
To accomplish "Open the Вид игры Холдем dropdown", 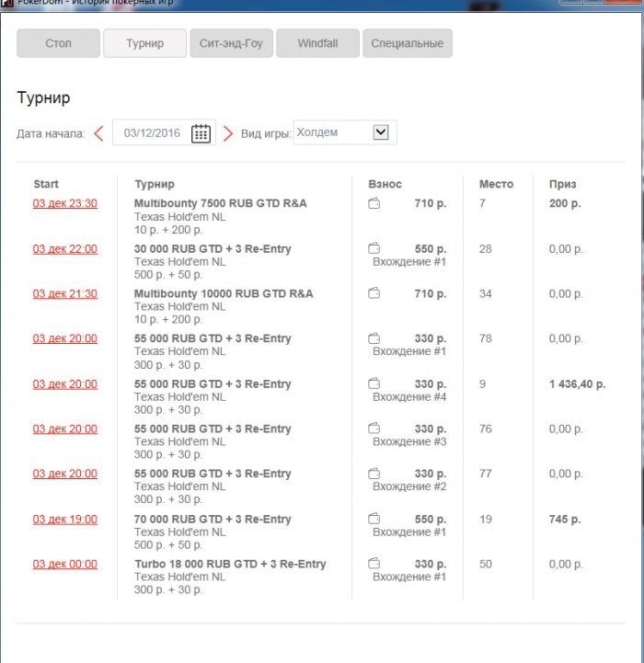I will [x=345, y=132].
